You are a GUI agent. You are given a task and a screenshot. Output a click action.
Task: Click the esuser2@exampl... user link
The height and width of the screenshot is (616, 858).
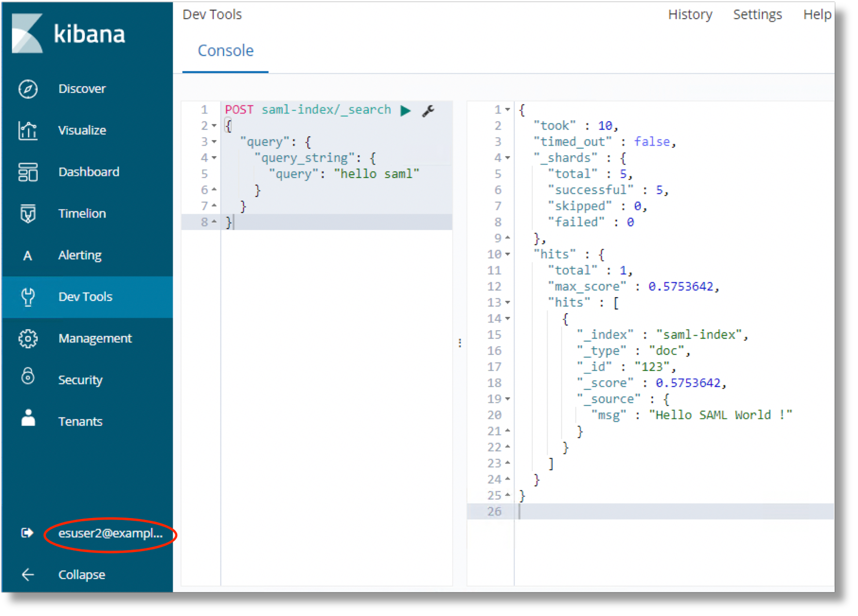click(x=109, y=533)
